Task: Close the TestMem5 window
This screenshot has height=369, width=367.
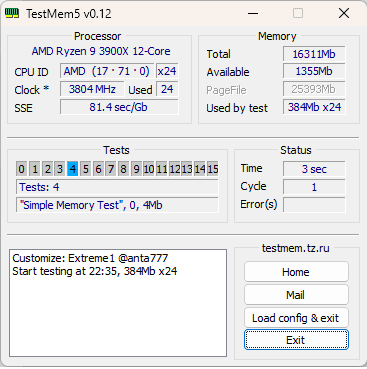Action: 344,13
